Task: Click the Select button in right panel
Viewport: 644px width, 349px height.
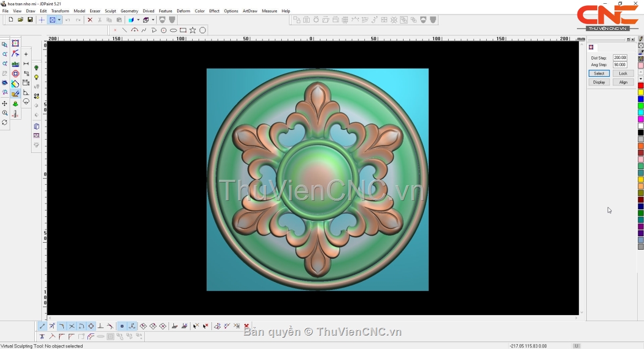Action: 599,74
